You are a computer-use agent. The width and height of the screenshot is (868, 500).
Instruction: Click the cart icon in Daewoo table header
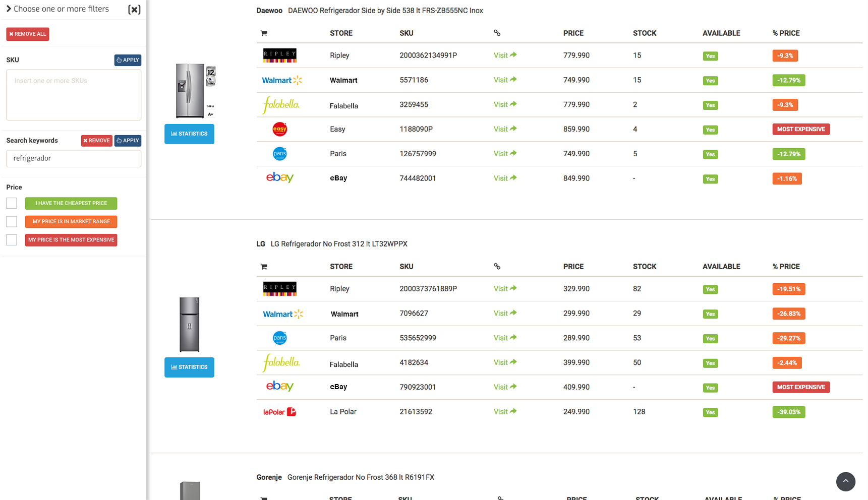pyautogui.click(x=264, y=33)
